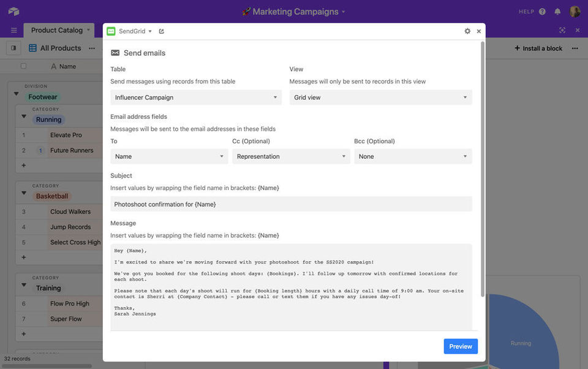Close the SendGrid block dialog

(x=479, y=31)
